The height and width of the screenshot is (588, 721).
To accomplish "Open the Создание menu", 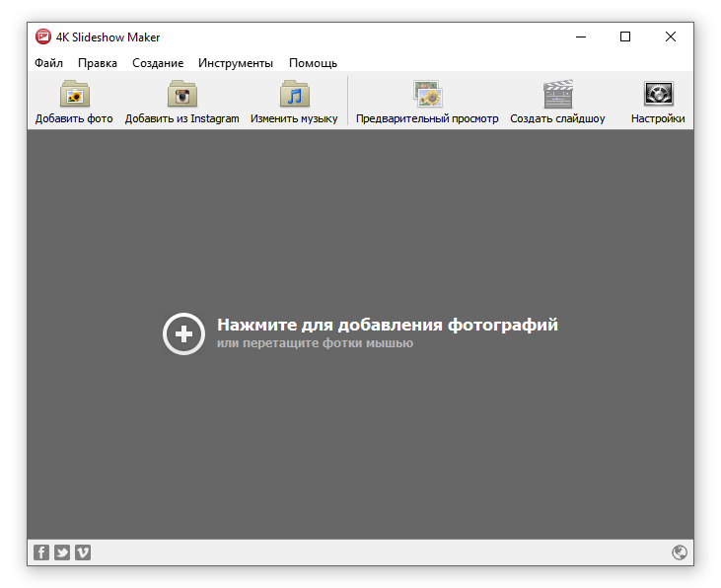I will pyautogui.click(x=158, y=63).
